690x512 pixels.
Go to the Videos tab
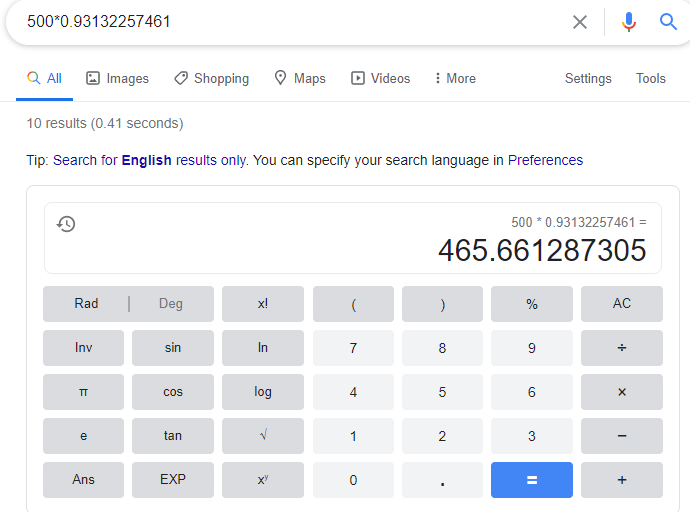tap(380, 78)
